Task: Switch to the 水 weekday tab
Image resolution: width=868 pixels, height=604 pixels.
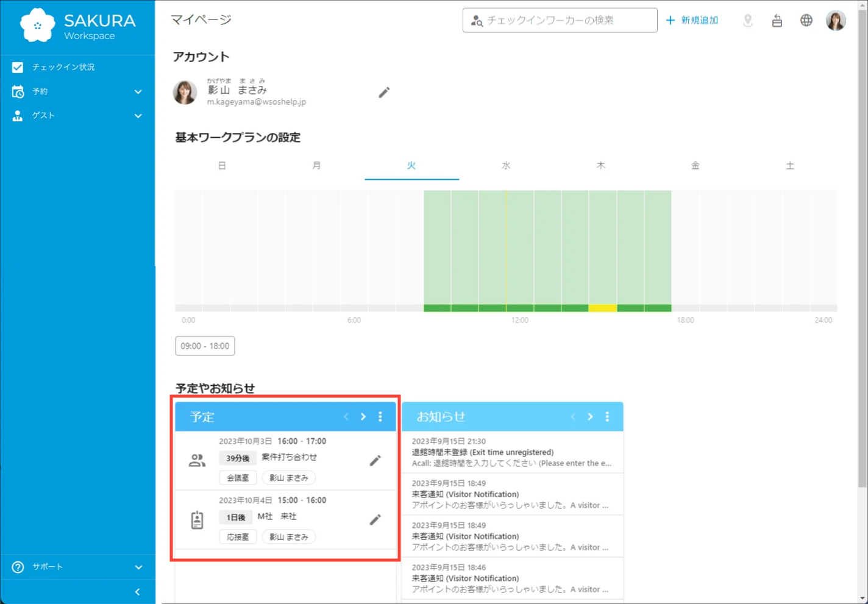Action: (x=506, y=166)
